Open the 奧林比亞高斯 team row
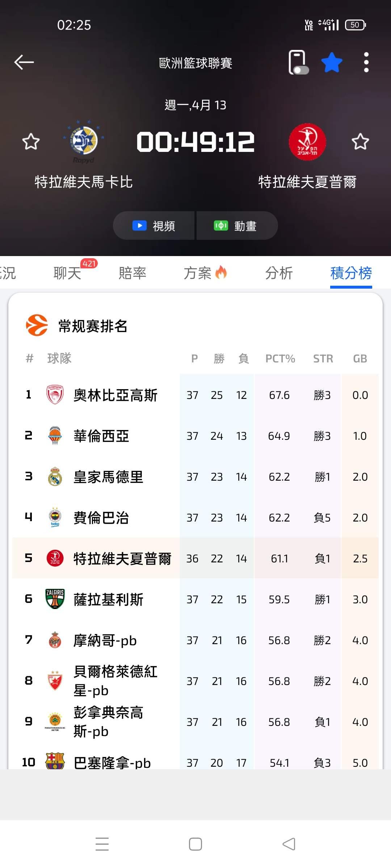 click(115, 395)
